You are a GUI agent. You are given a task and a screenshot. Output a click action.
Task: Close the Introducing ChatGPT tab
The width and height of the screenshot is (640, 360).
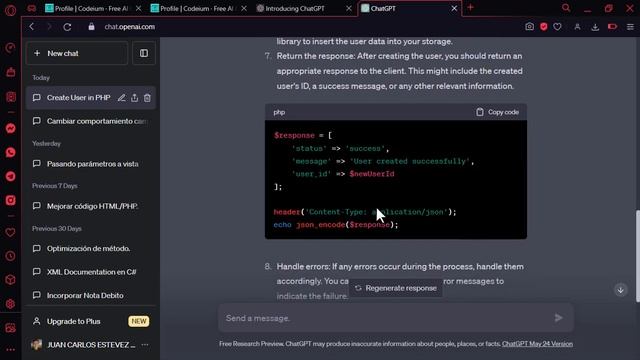(349, 8)
